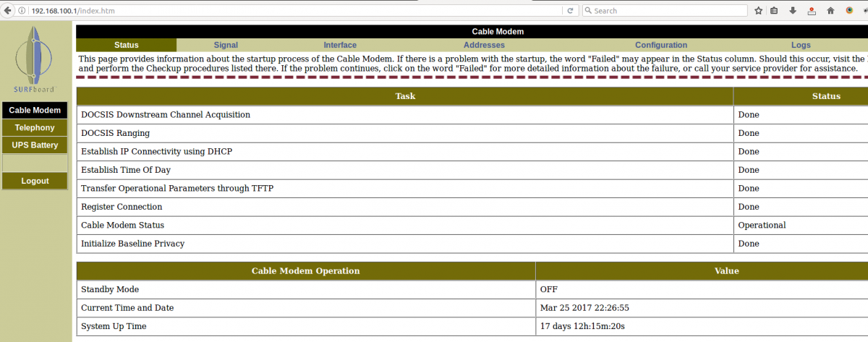This screenshot has height=342, width=868.
Task: Click the OFF value for Standby Mode
Action: point(549,289)
